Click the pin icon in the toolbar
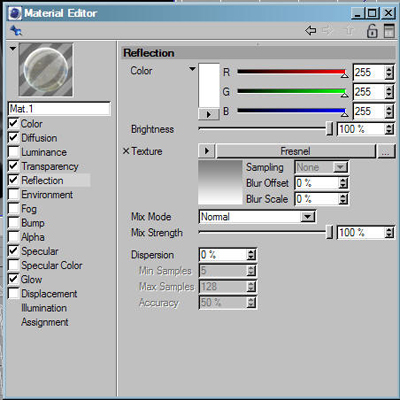 tap(16, 31)
